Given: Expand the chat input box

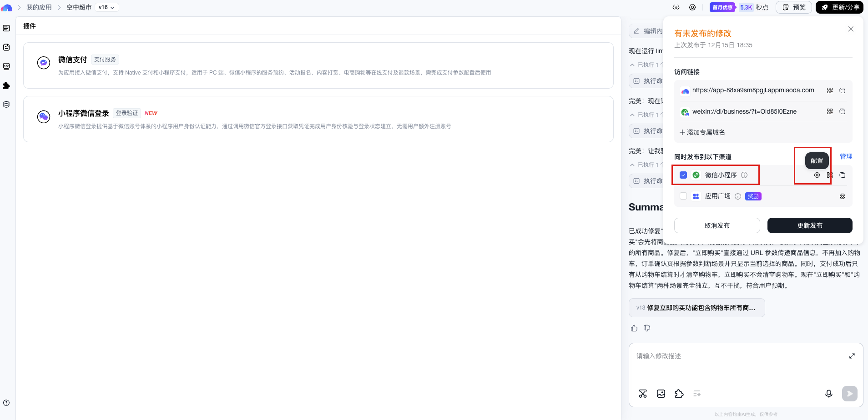Looking at the screenshot, I should (x=852, y=356).
